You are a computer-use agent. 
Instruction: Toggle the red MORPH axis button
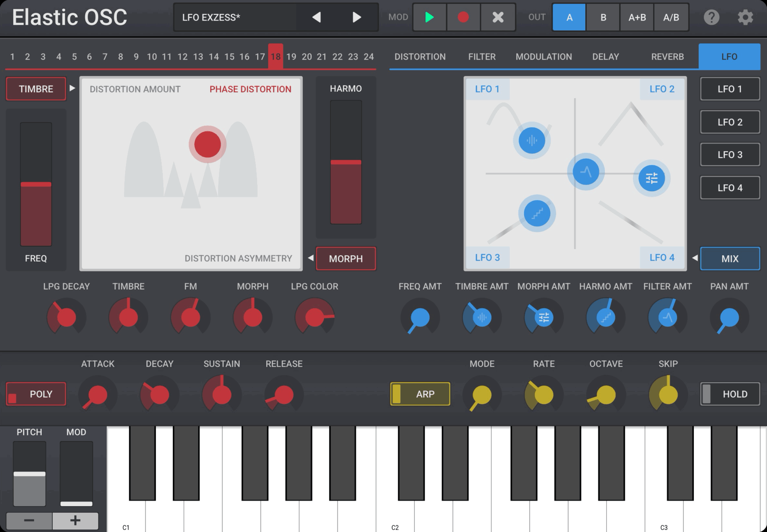pos(346,259)
